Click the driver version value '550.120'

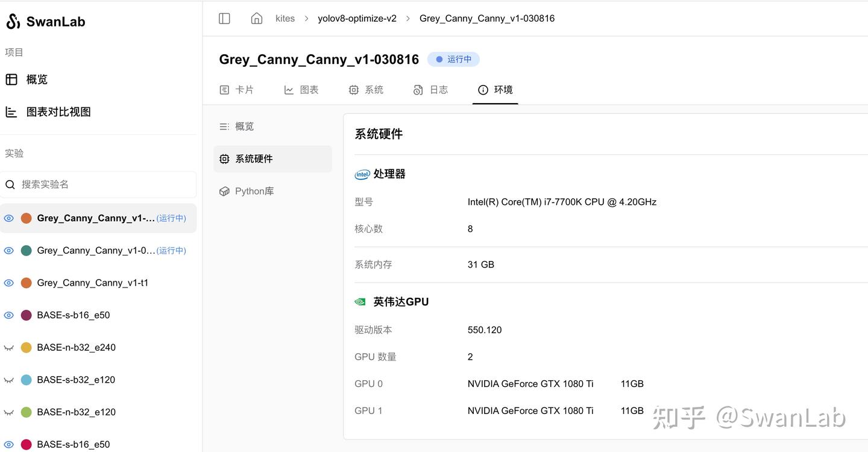point(485,330)
